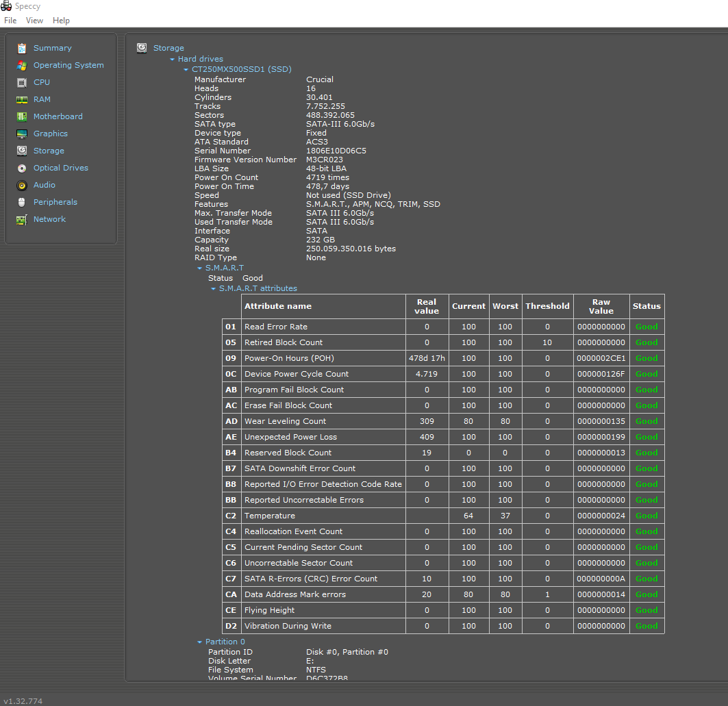Click the Power On Count value 4719 times
Viewport: 728px width, 706px height.
pyautogui.click(x=327, y=177)
